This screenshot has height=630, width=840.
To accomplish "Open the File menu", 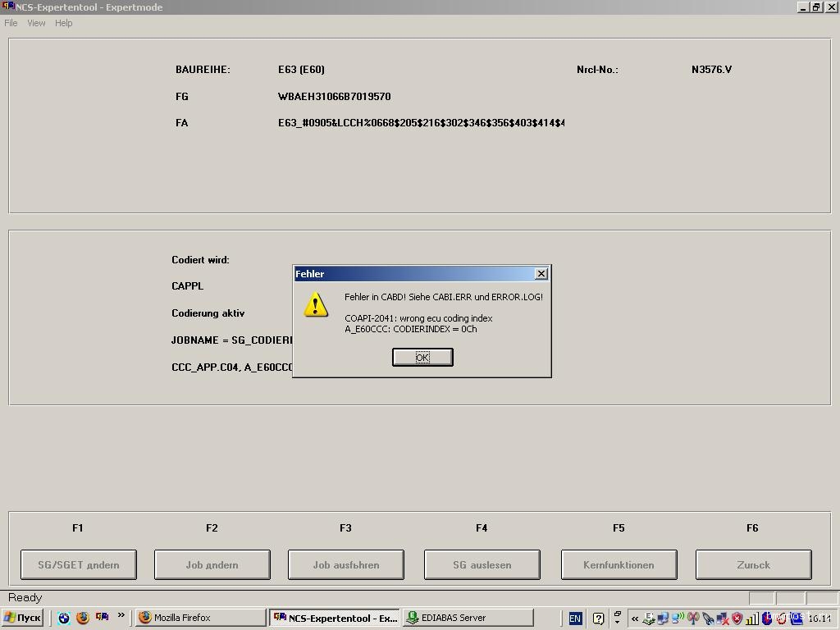I will [11, 23].
